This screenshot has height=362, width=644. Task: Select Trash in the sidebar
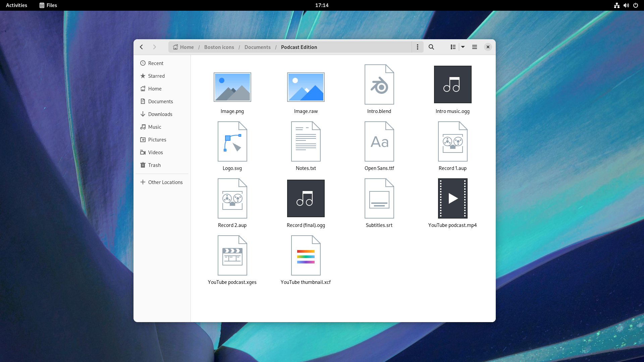coord(154,165)
